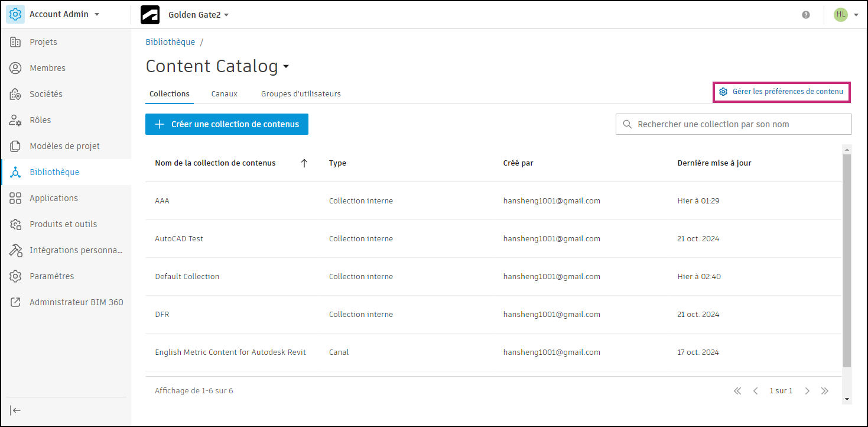Go to first page pagination icon
868x427 pixels.
tap(737, 391)
